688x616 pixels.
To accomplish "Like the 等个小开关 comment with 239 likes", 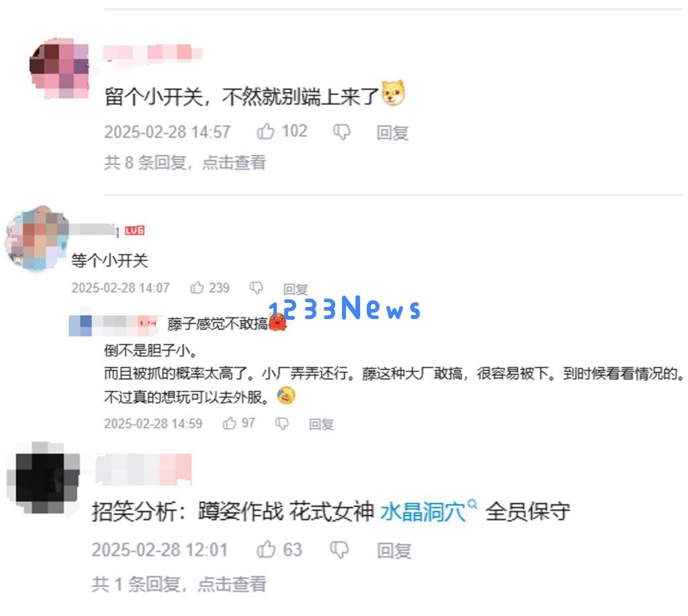I will (197, 288).
